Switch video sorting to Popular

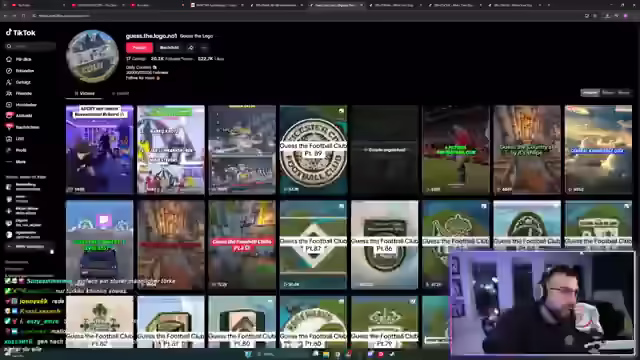click(x=608, y=93)
